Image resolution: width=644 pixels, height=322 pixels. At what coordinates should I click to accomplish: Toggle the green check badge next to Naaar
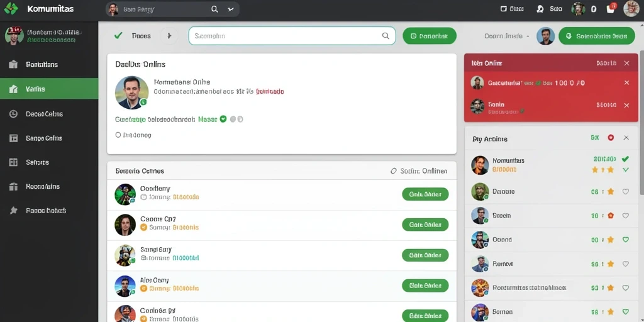coord(223,119)
